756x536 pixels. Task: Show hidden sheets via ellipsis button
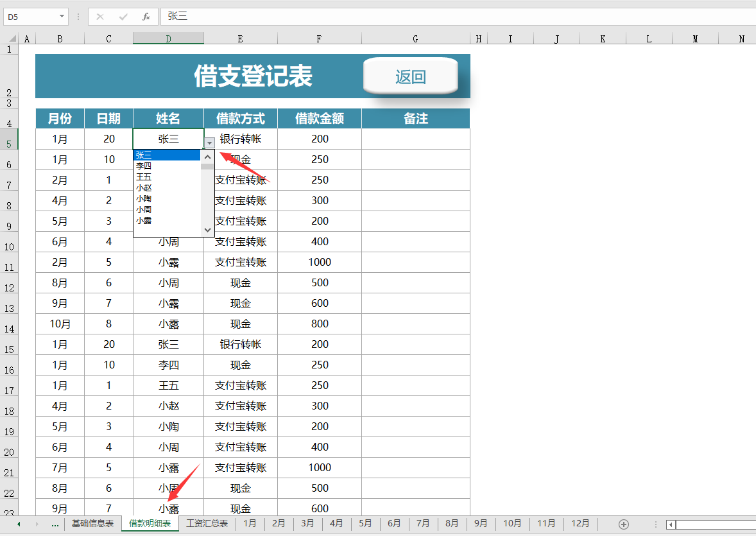click(55, 524)
